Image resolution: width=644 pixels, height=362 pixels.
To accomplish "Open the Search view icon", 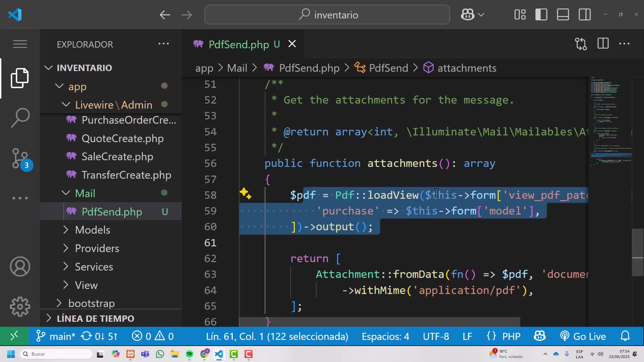I will (x=20, y=118).
